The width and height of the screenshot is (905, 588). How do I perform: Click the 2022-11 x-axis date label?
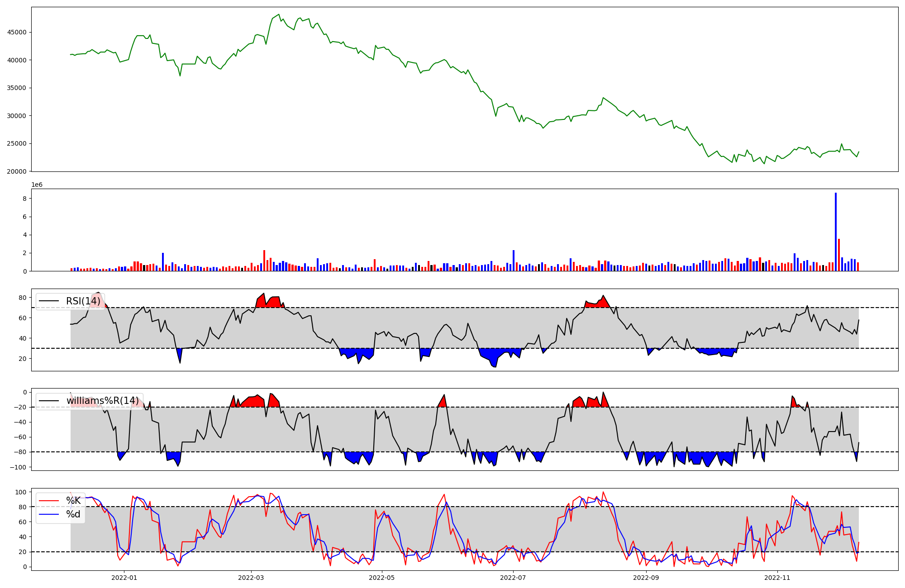pyautogui.click(x=777, y=578)
